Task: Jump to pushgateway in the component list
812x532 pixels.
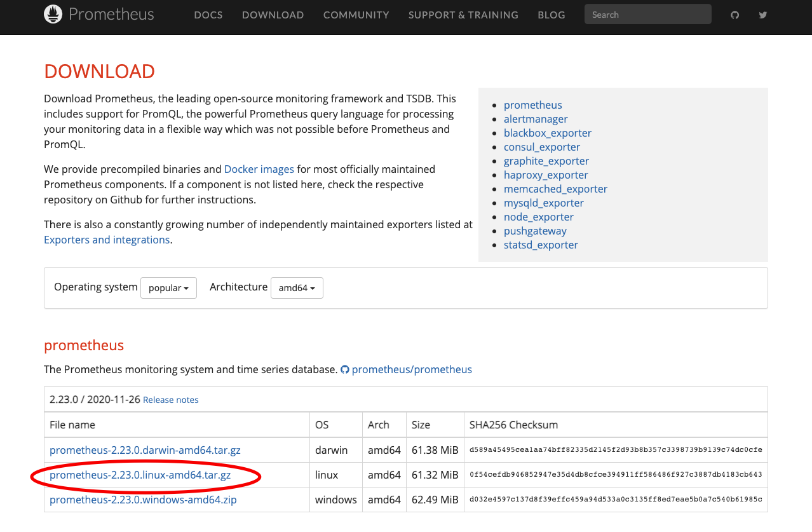Action: (535, 231)
